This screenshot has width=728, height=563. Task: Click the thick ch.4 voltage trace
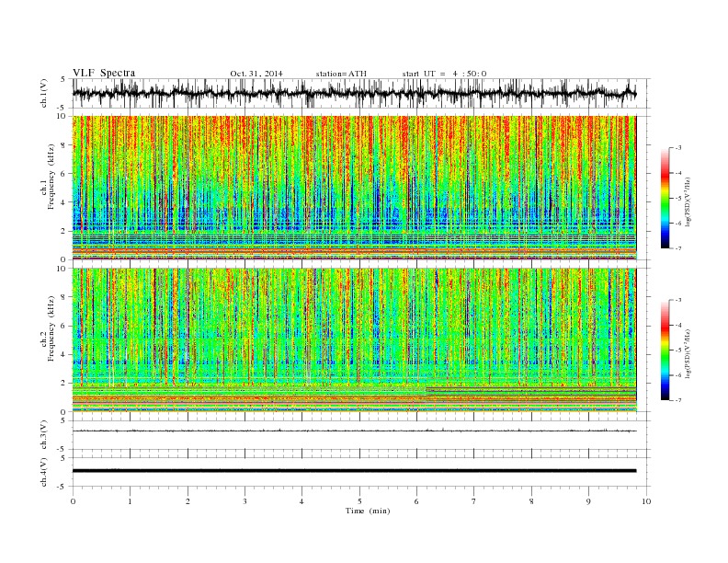point(354,471)
